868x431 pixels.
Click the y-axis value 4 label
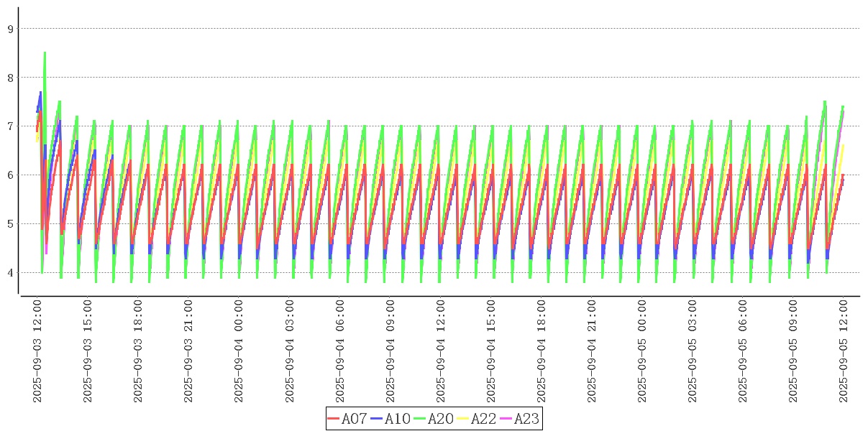(10, 272)
